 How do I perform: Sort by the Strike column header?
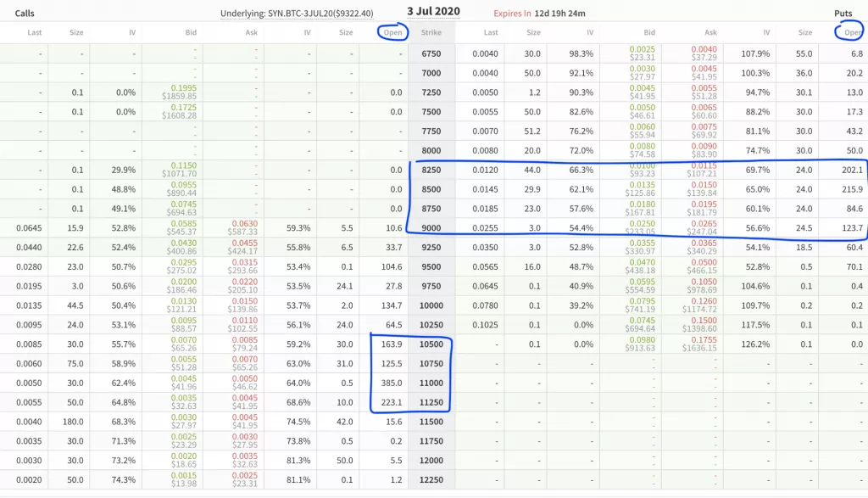pyautogui.click(x=431, y=32)
